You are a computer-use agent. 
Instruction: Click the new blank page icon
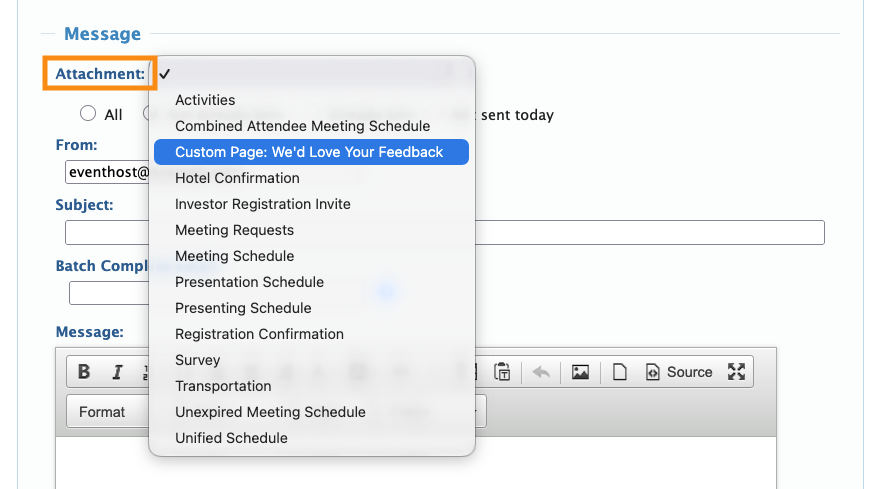click(x=620, y=372)
